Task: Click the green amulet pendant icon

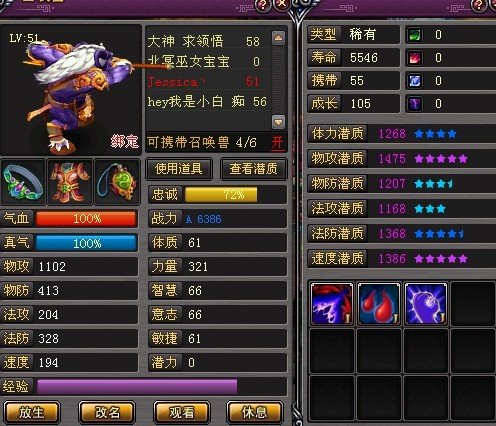Action: click(x=117, y=182)
